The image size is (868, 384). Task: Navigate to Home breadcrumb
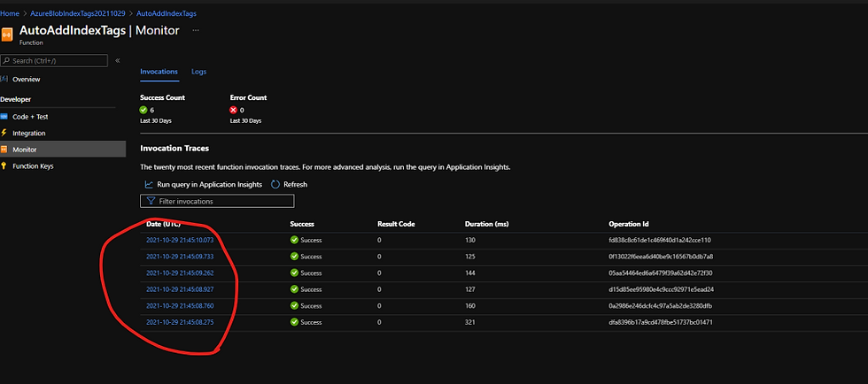(x=10, y=13)
